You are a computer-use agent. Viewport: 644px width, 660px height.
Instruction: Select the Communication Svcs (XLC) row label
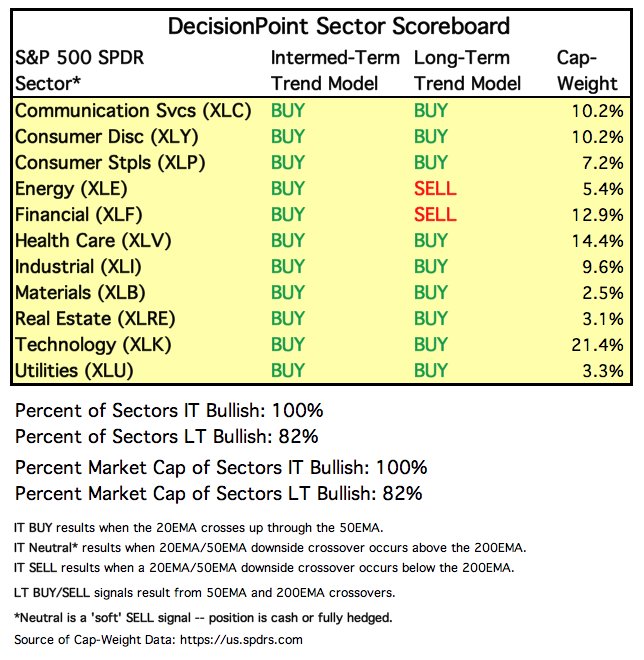point(133,111)
